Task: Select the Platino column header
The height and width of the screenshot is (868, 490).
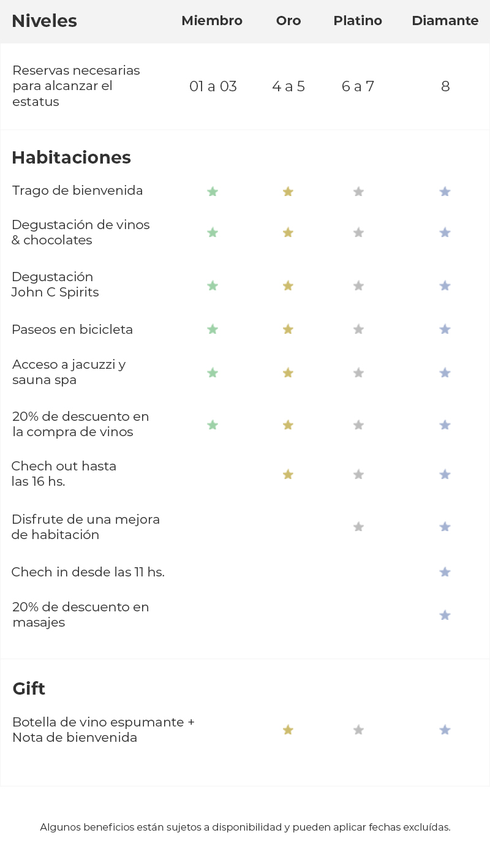Action: tap(358, 21)
